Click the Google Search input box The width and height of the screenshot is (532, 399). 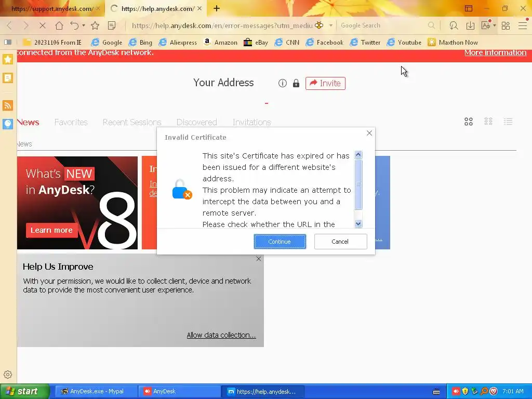point(383,25)
